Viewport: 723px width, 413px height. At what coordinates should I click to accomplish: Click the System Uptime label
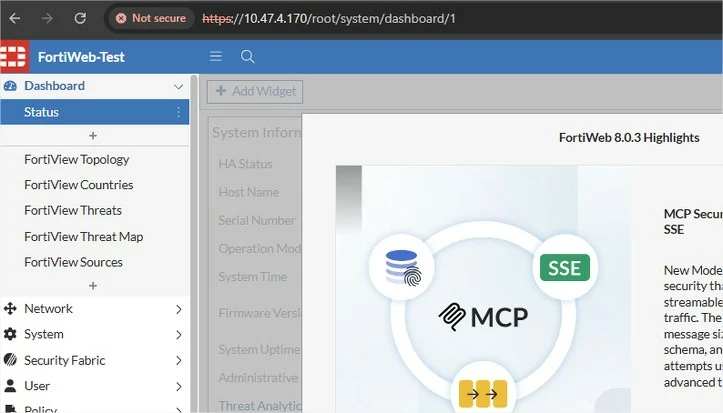coord(259,350)
